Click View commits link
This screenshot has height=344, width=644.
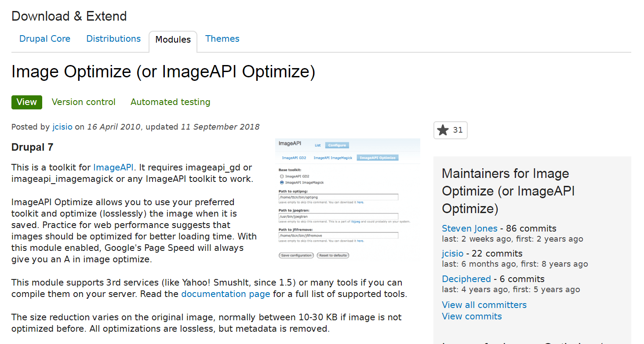pyautogui.click(x=472, y=316)
